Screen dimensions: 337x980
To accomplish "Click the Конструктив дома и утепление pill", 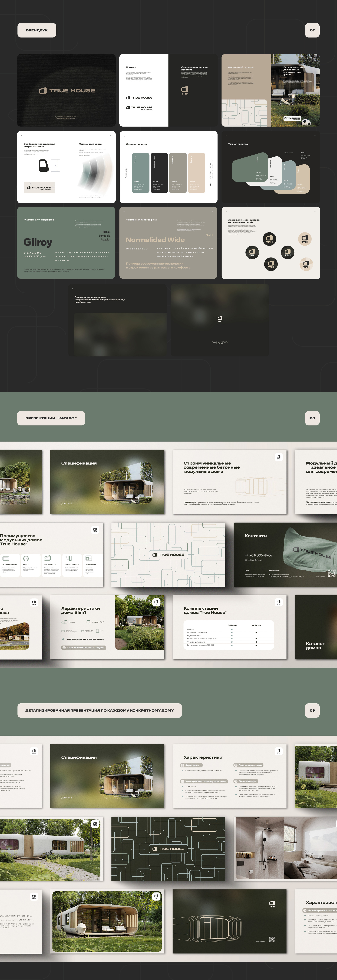I will (204, 781).
